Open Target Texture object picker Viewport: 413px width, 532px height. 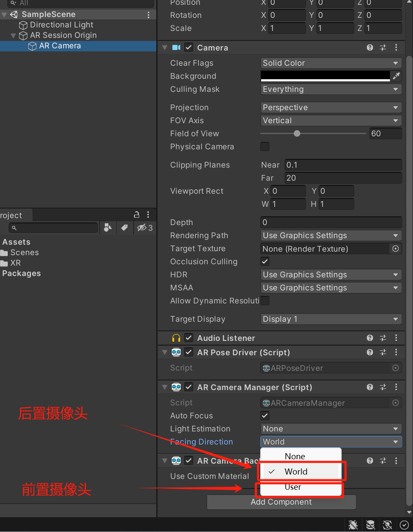pyautogui.click(x=396, y=249)
